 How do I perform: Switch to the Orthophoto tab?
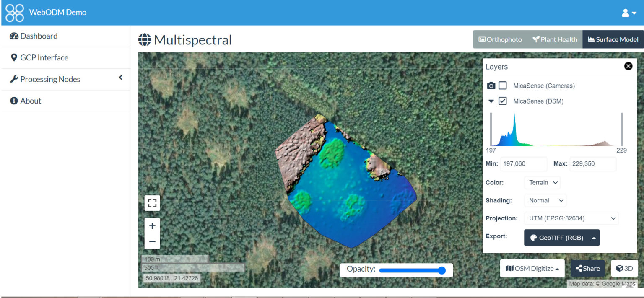tap(500, 39)
